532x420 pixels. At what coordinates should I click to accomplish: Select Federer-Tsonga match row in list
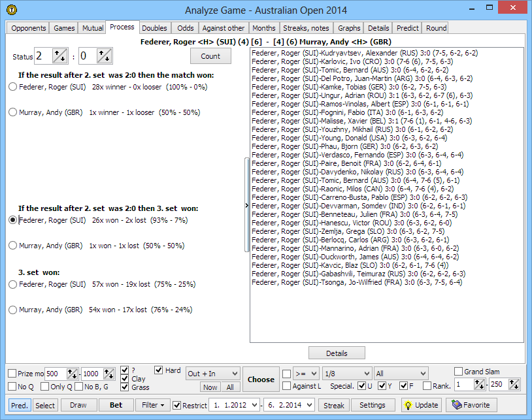(357, 282)
